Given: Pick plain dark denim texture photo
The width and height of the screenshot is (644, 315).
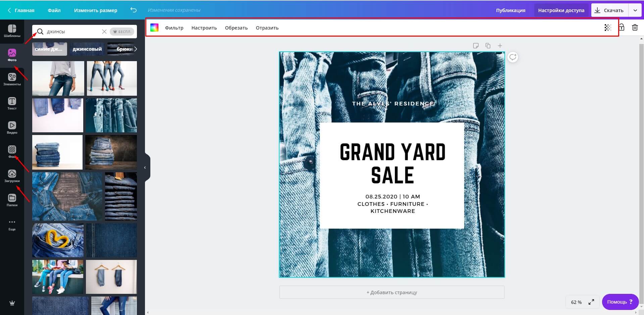Looking at the screenshot, I should pos(111,240).
